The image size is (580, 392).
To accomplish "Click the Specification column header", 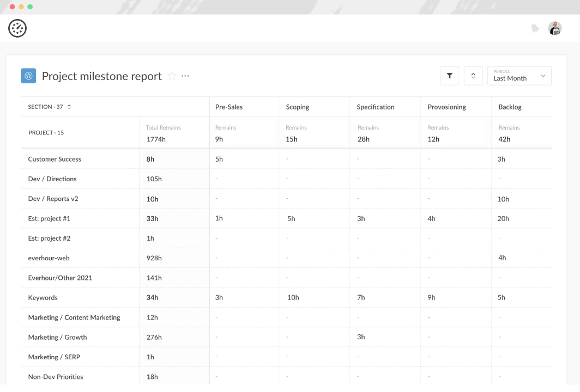I will point(376,107).
